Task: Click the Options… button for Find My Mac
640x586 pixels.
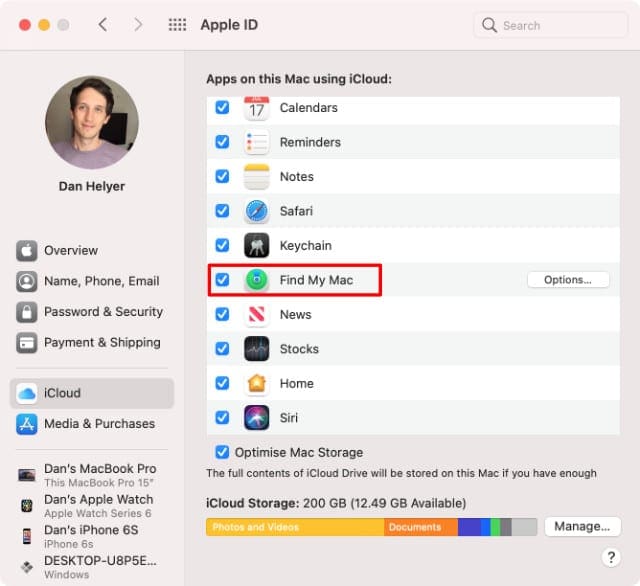Action: 568,280
